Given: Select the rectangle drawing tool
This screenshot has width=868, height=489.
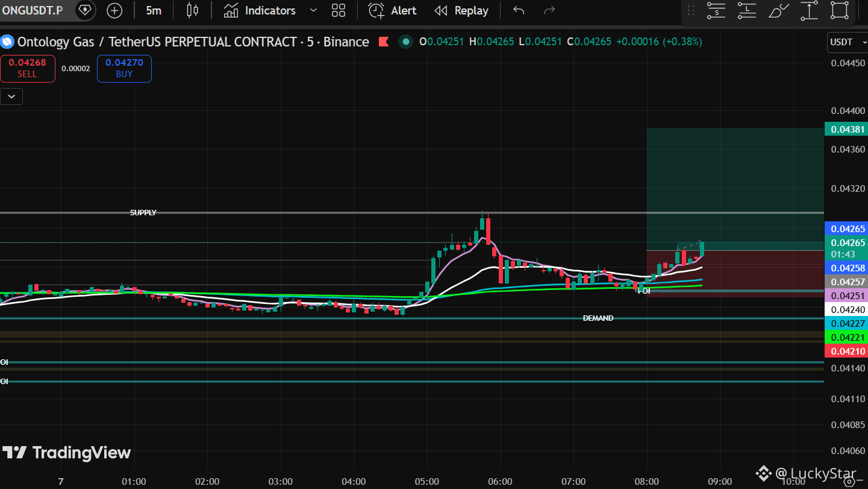Looking at the screenshot, I should pos(840,10).
